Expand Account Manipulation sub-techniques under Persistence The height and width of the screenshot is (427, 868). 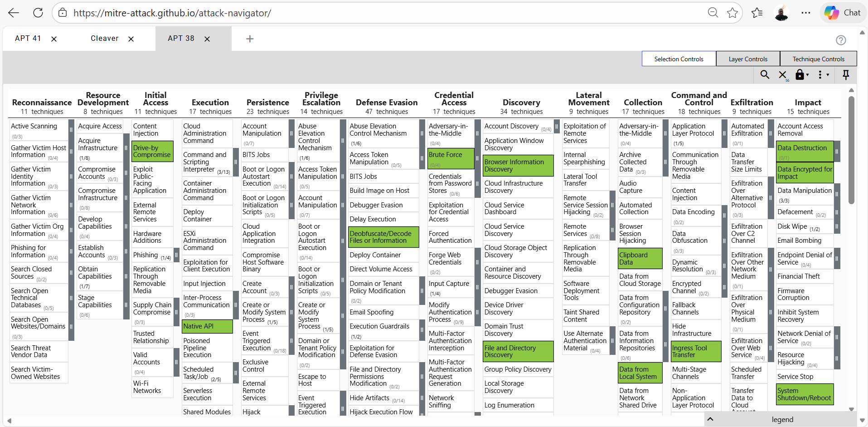click(291, 133)
